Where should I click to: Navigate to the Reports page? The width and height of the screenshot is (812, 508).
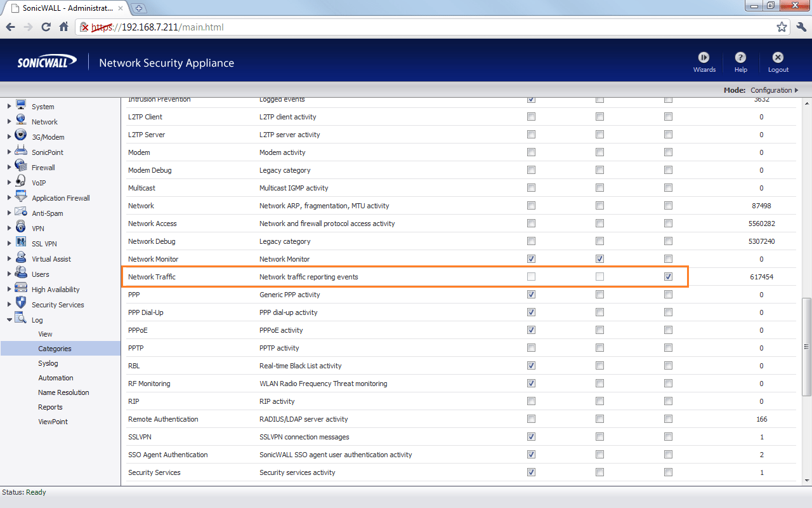click(x=50, y=406)
